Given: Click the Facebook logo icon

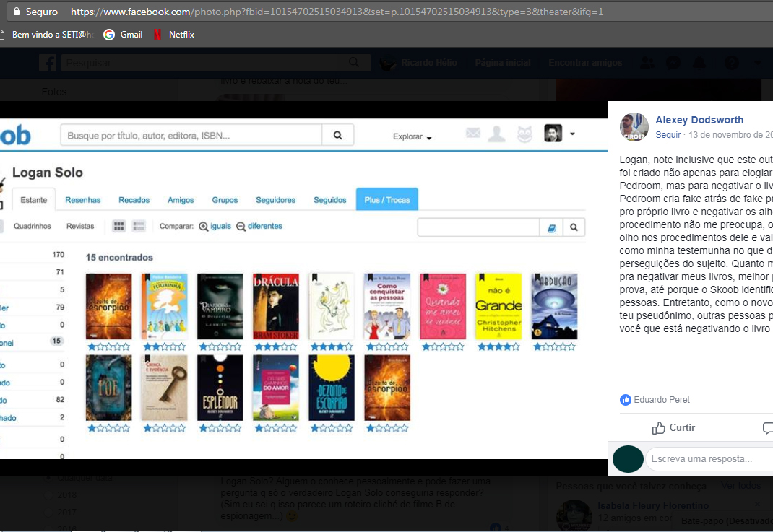Looking at the screenshot, I should point(48,63).
